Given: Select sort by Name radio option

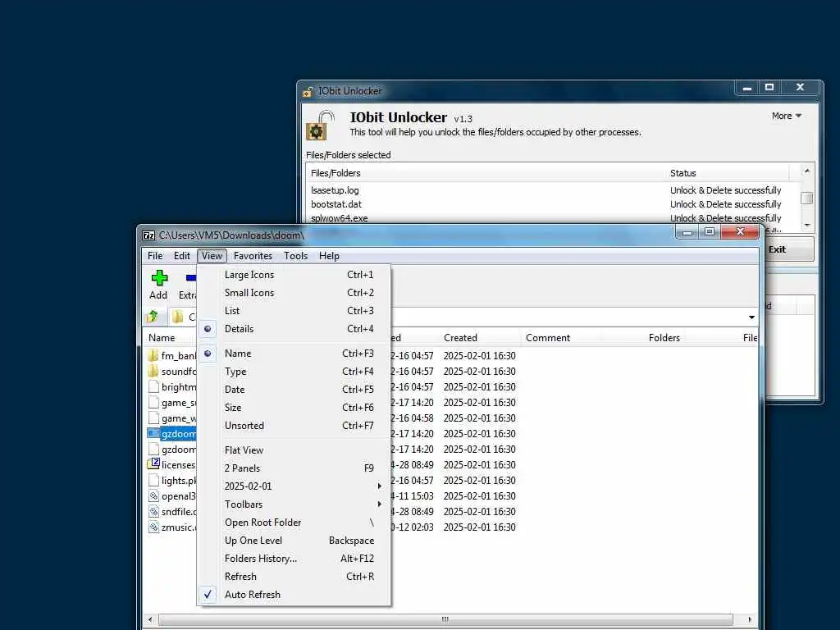Looking at the screenshot, I should [x=208, y=354].
